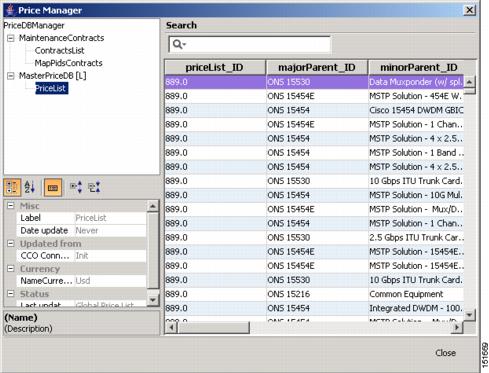
Task: Click into the Search input field
Action: click(x=250, y=44)
